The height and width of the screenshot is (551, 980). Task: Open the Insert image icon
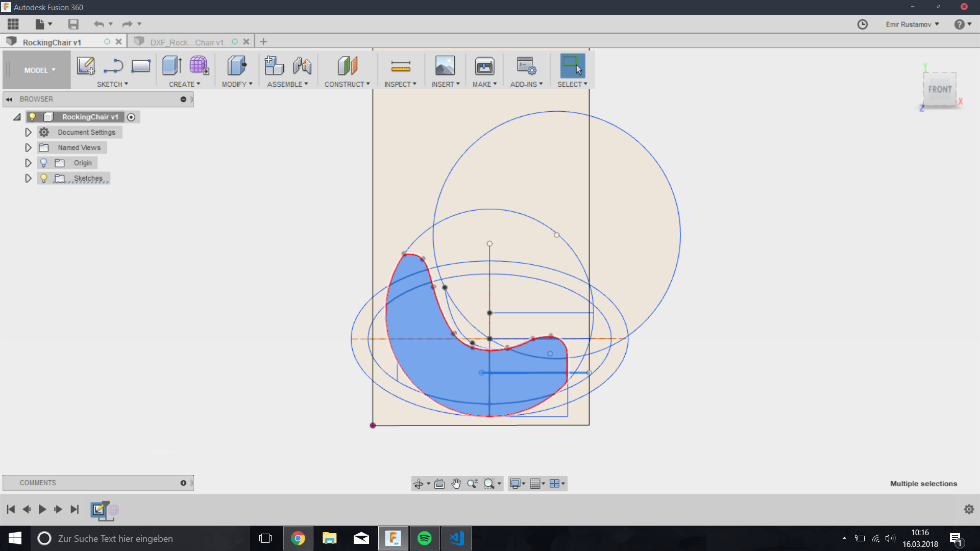[x=445, y=66]
